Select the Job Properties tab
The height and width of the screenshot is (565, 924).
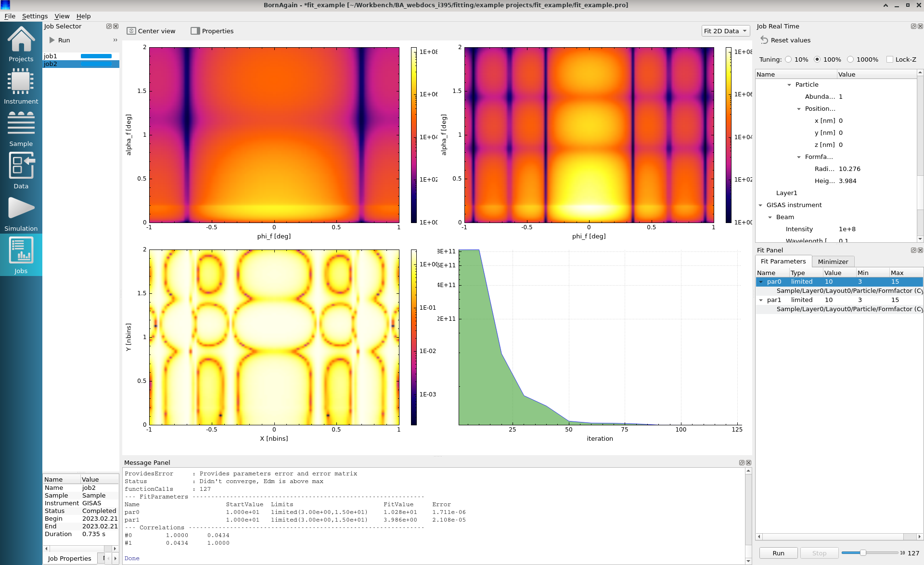pos(69,559)
